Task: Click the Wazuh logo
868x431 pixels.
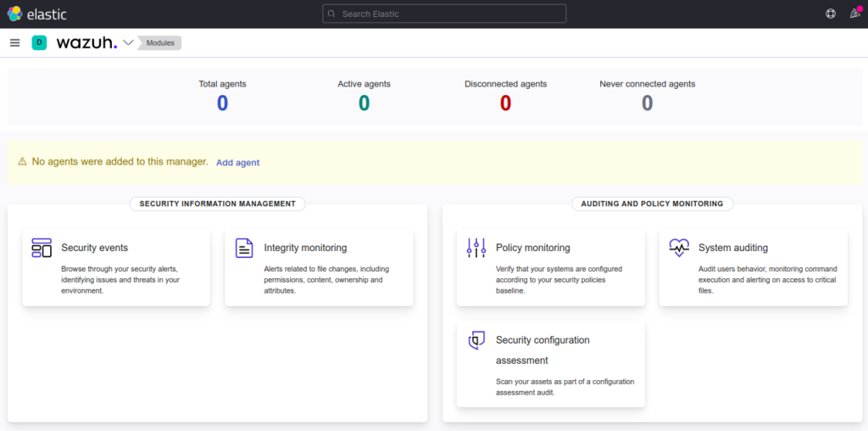Action: [x=87, y=42]
